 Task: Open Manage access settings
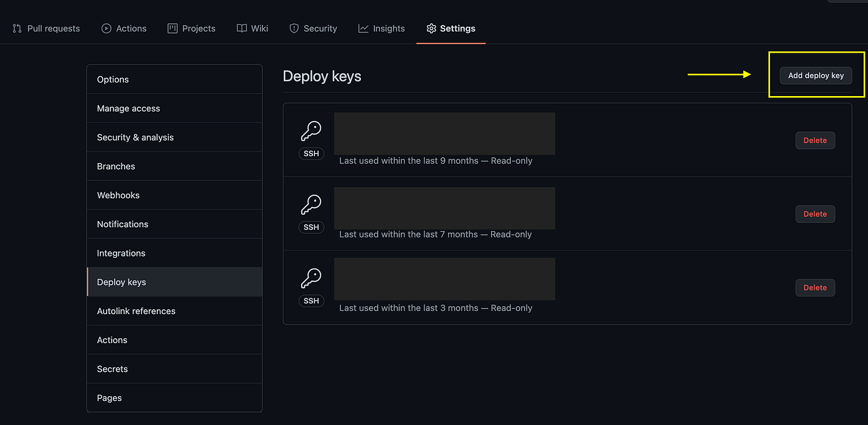click(x=174, y=108)
